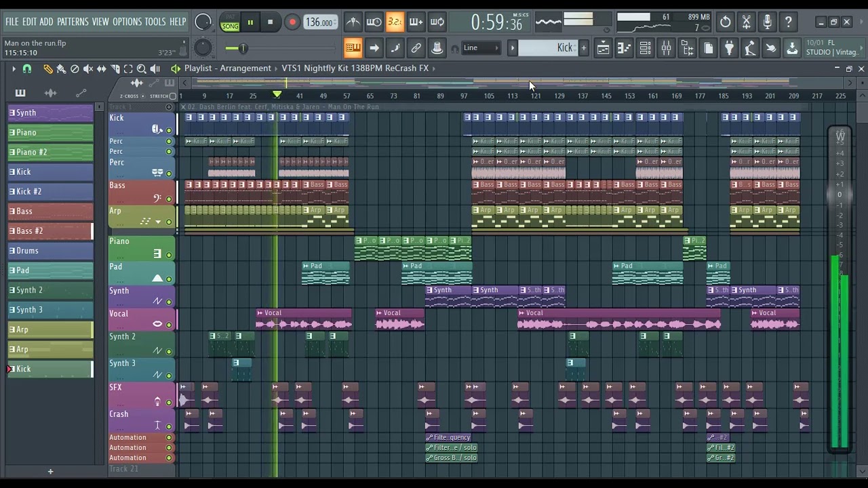Viewport: 868px width, 488px height.
Task: Click the Stop playback button
Action: pos(270,22)
